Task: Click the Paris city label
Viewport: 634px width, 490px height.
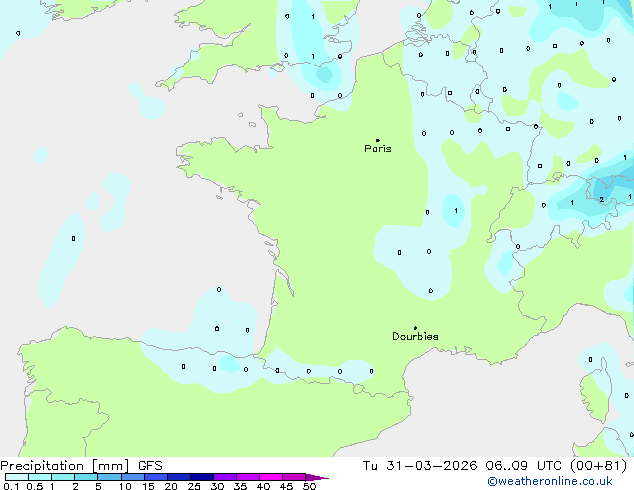Action: [x=378, y=148]
